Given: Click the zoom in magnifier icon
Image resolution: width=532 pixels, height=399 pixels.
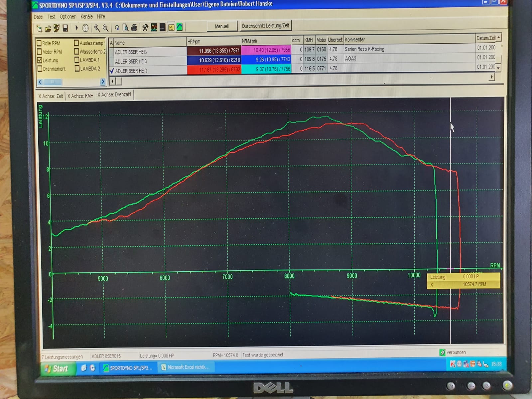Looking at the screenshot, I should pos(97,28).
